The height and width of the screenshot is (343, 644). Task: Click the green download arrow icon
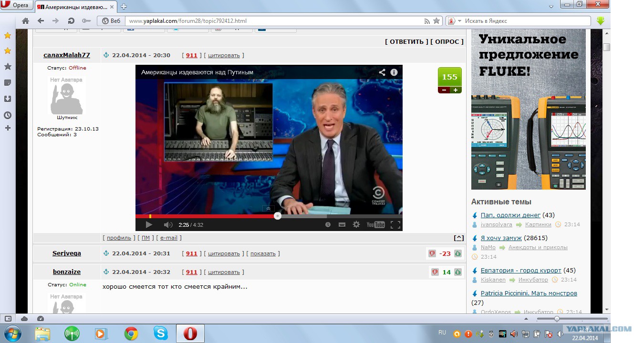[600, 21]
